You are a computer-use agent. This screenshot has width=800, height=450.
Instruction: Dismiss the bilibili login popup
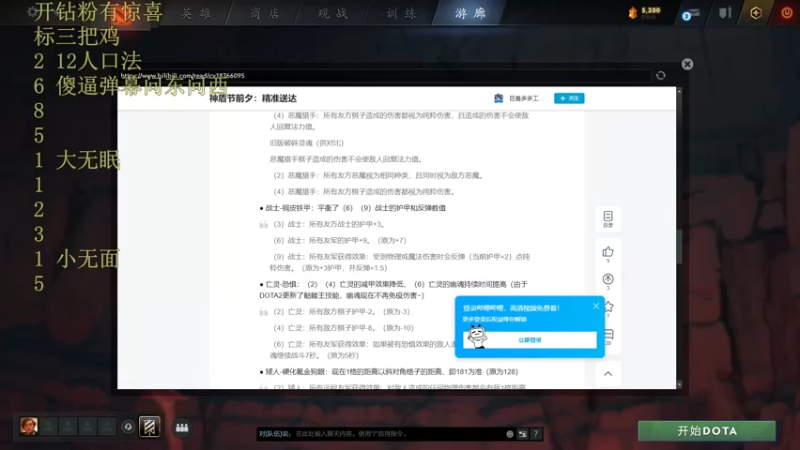(x=596, y=306)
